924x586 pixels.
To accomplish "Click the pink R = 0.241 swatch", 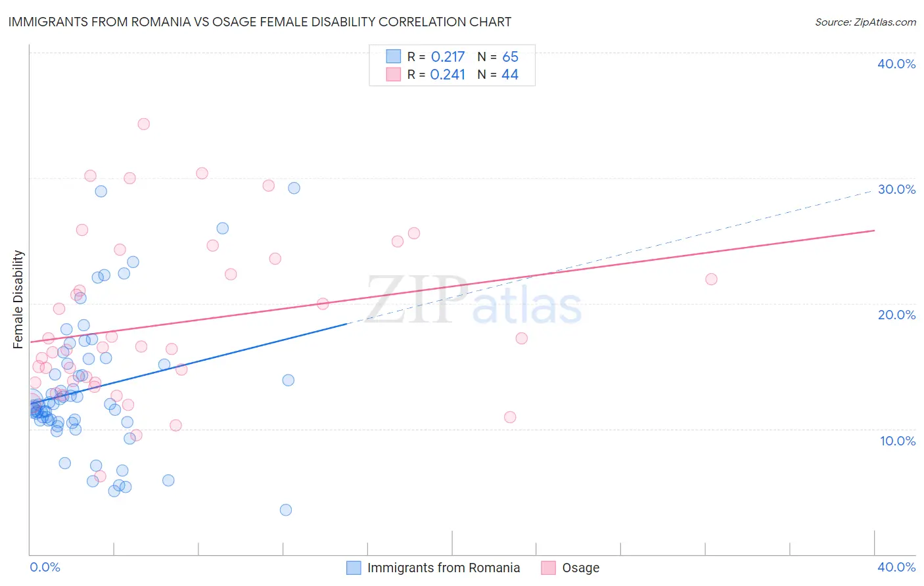I will (393, 74).
